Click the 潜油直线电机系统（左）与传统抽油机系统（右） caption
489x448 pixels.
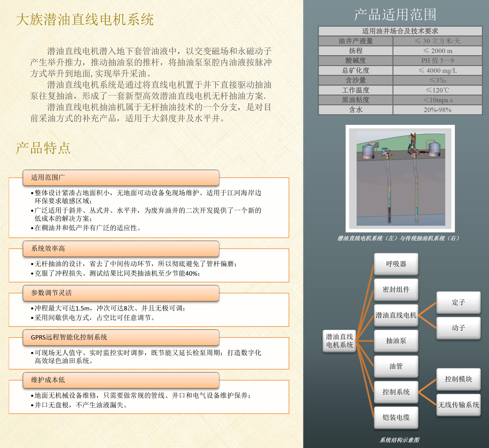coord(398,238)
